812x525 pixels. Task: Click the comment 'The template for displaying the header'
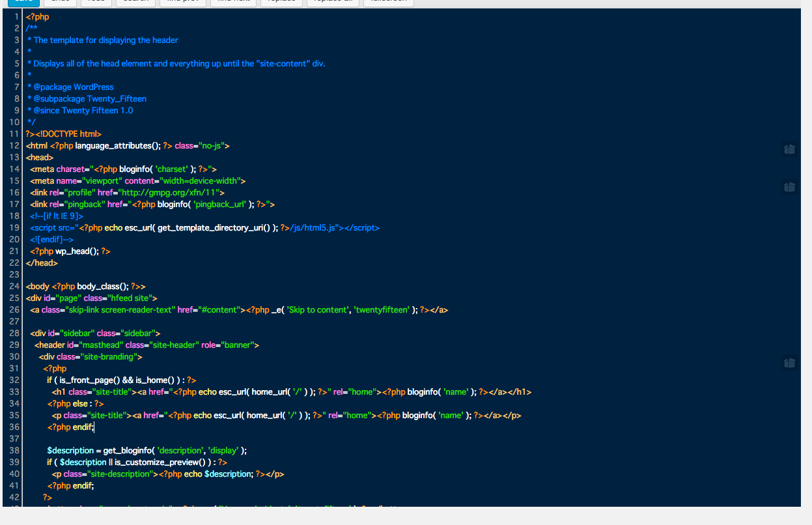tap(105, 40)
